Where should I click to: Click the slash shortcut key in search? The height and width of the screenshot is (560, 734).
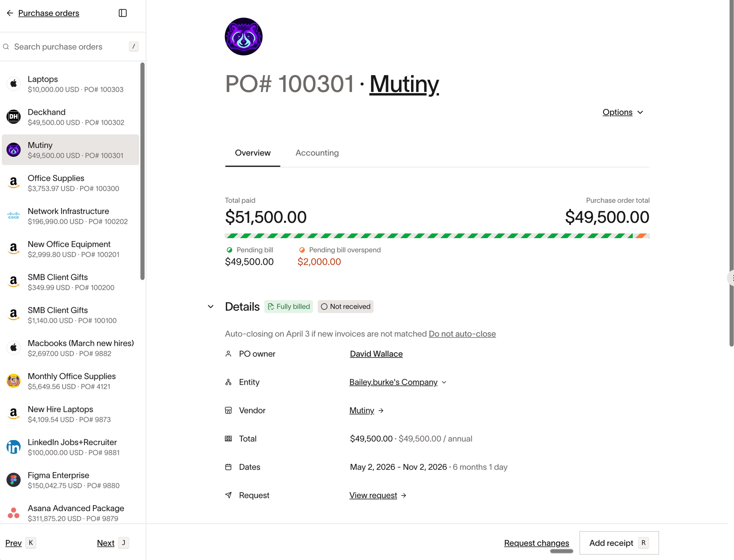(x=134, y=47)
